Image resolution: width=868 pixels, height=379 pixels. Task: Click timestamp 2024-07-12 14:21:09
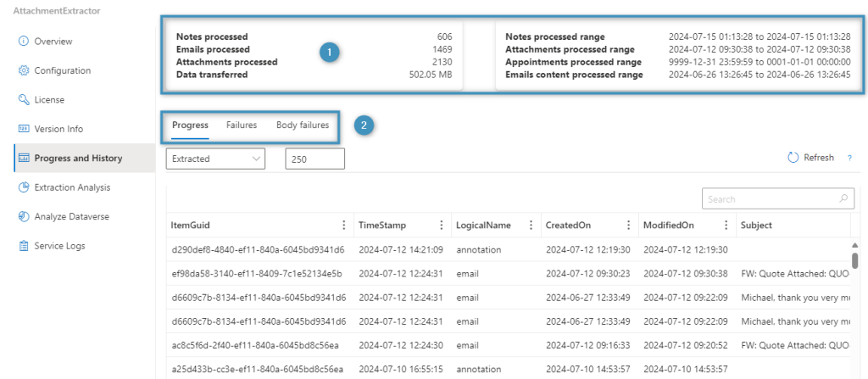(401, 250)
